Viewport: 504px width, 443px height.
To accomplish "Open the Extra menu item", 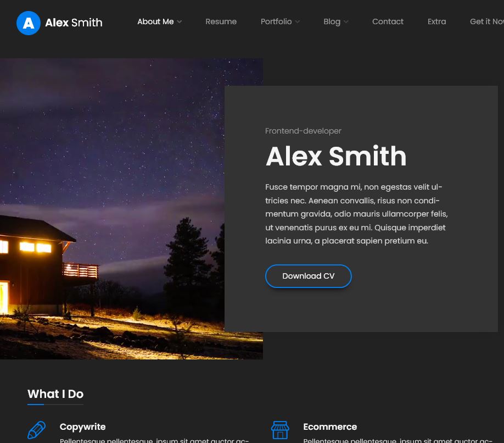I will tap(436, 21).
